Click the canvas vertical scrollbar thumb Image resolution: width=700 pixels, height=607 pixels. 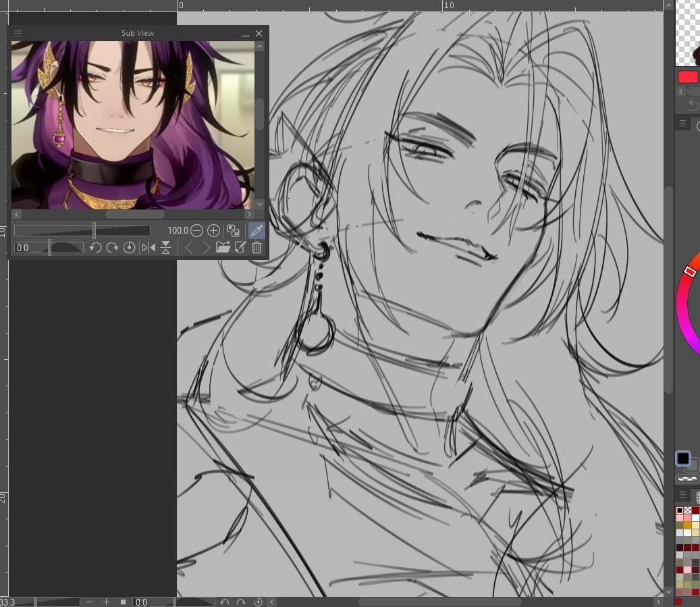tap(668, 290)
